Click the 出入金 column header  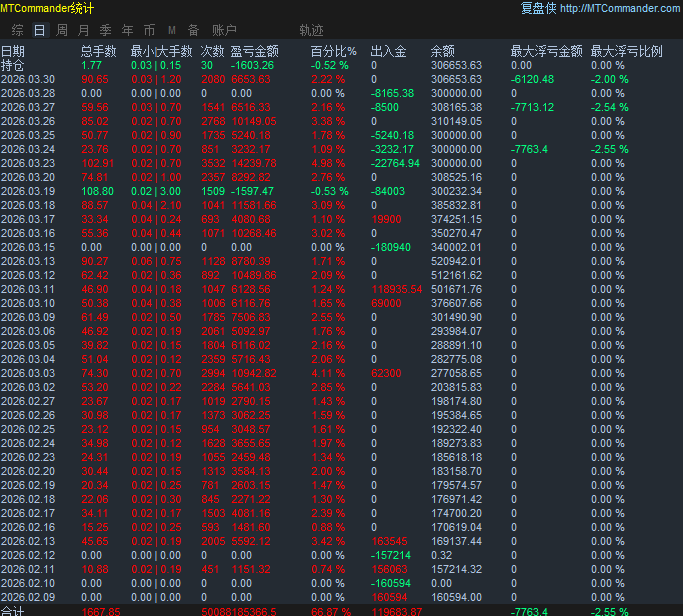point(388,51)
